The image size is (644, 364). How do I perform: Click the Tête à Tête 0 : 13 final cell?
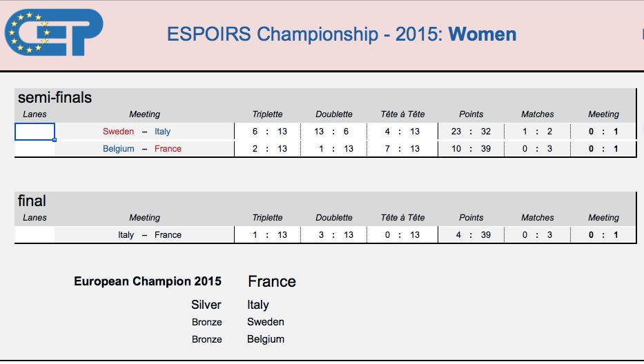(x=402, y=234)
